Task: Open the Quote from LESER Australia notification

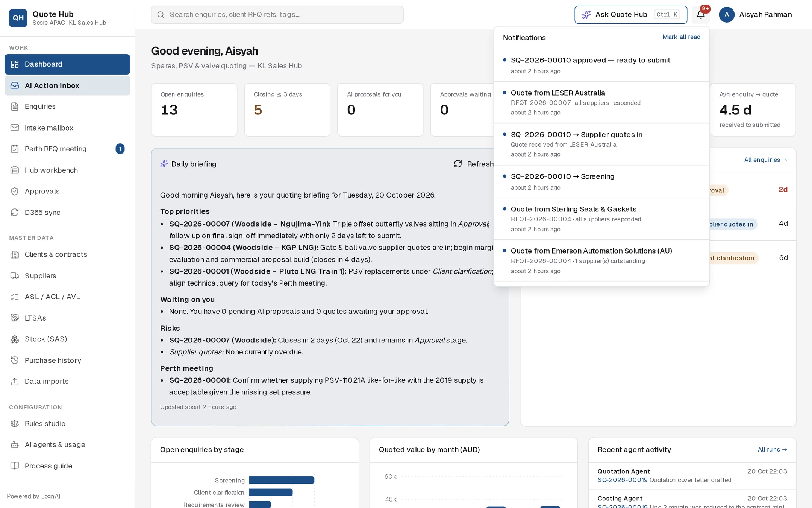Action: (601, 103)
